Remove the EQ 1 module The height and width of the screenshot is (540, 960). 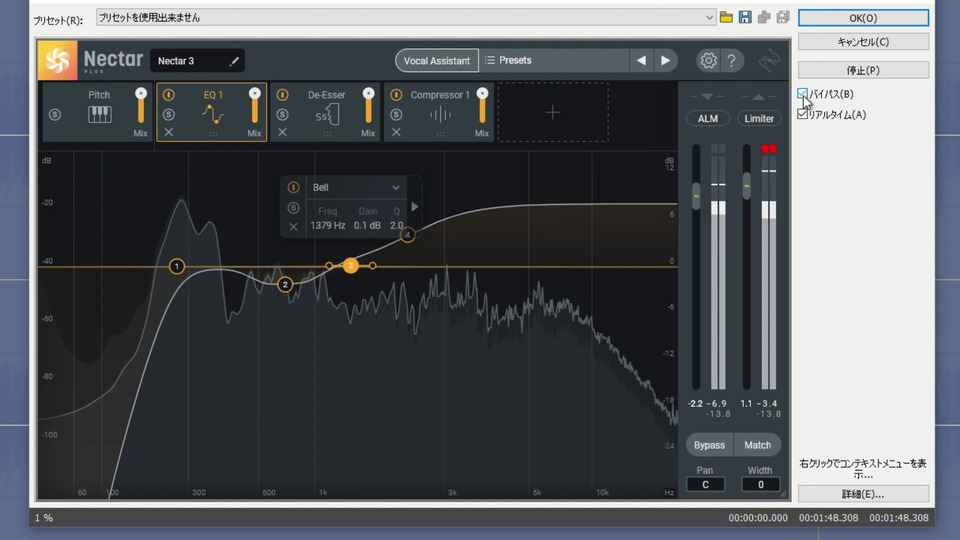(x=169, y=132)
